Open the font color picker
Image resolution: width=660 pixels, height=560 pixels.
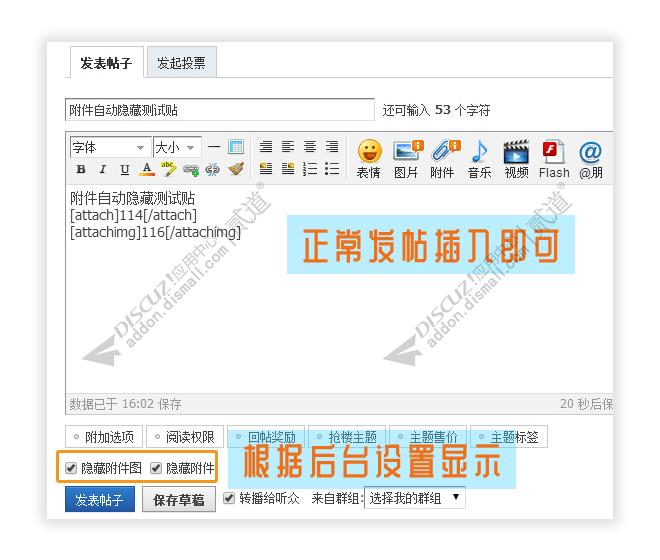(x=146, y=169)
